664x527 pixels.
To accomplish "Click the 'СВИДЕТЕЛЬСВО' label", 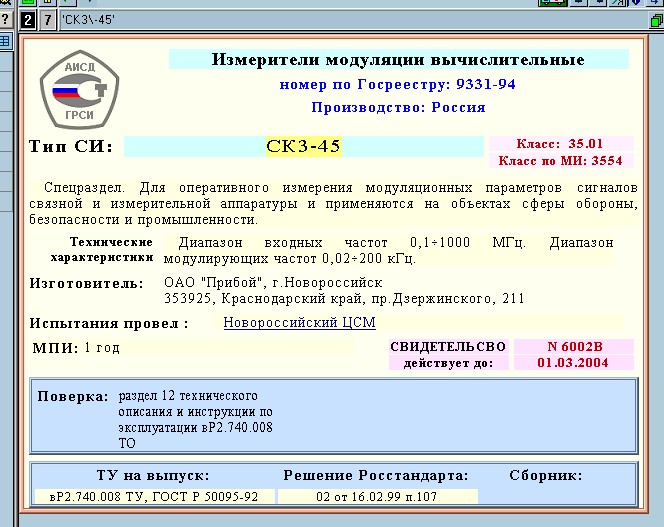I will pos(448,347).
